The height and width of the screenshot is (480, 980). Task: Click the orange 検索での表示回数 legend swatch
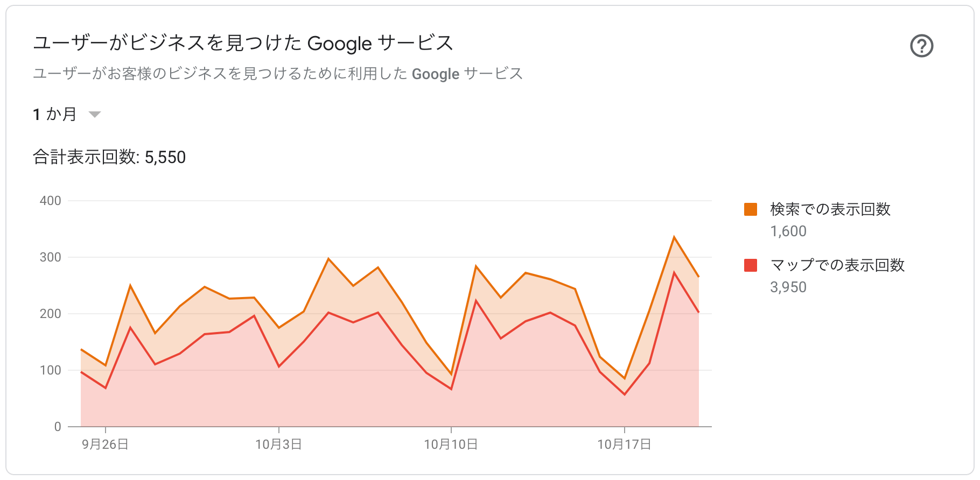click(x=751, y=209)
